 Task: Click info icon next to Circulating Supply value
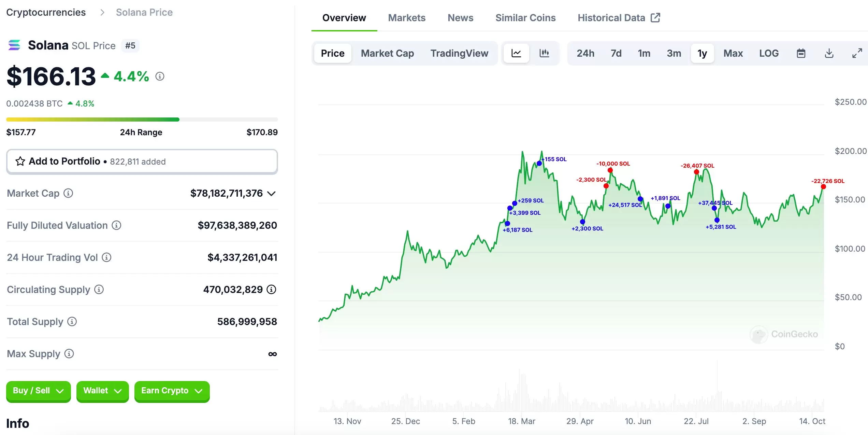pos(271,290)
